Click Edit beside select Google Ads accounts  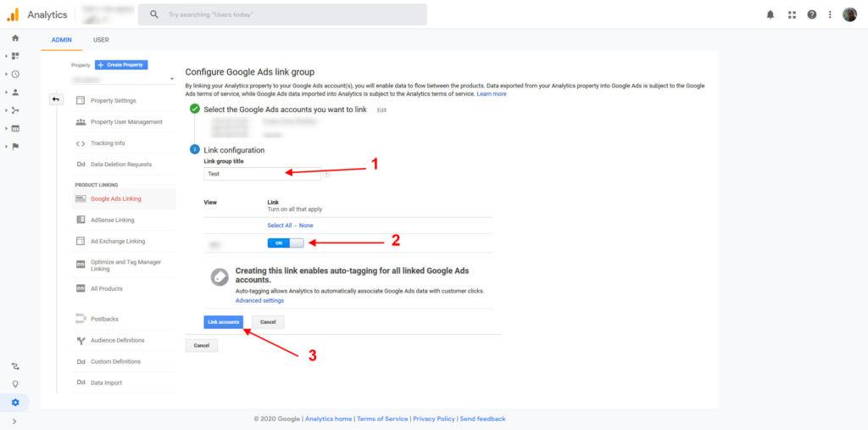coord(382,110)
